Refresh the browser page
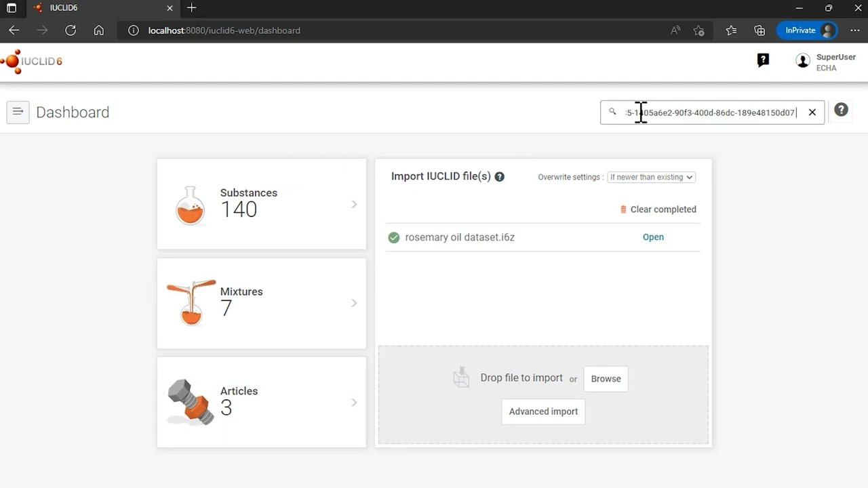This screenshot has width=868, height=488. pos(71,30)
